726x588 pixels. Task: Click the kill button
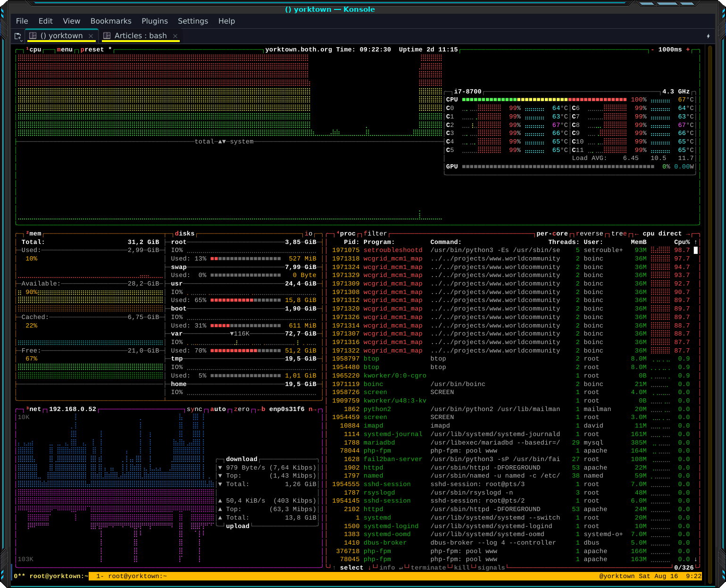[462, 568]
